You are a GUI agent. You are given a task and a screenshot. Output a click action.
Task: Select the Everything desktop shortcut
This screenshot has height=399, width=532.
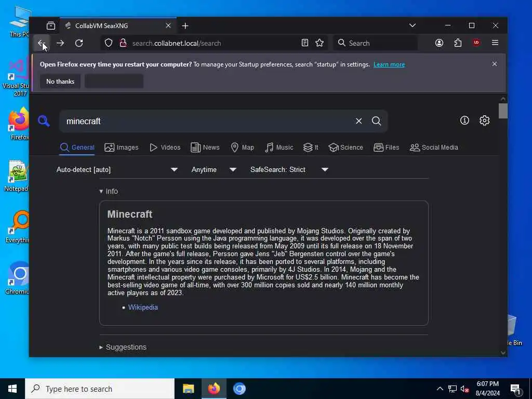pos(17,227)
